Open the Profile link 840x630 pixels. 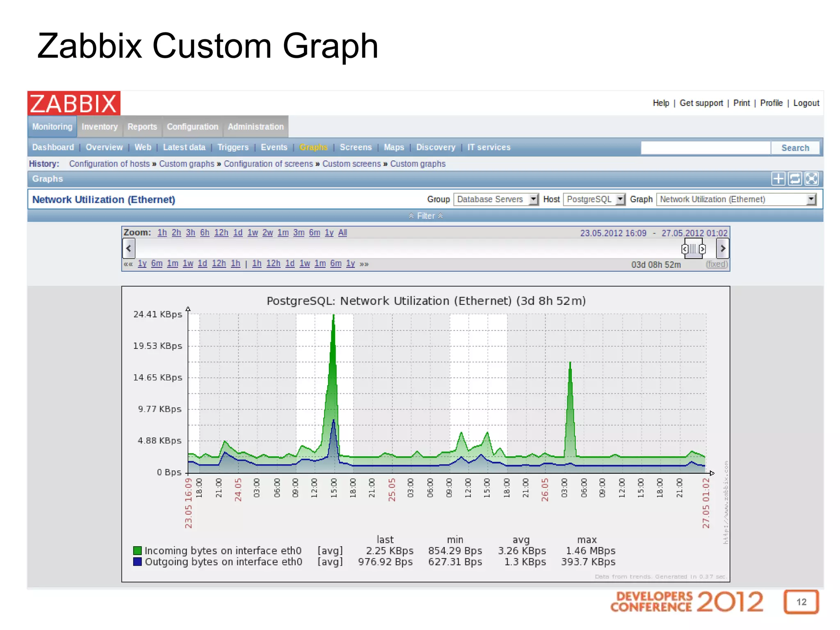tap(772, 103)
